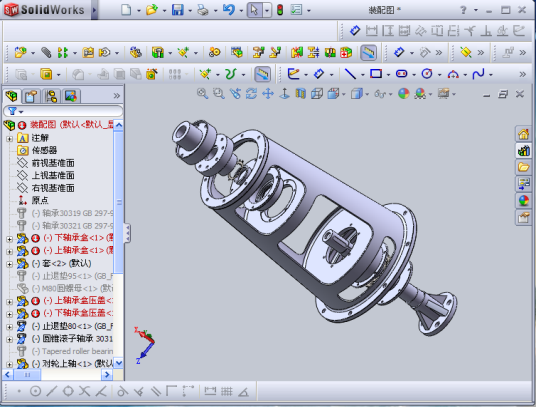Expand the 止退垫80<1> component node
The width and height of the screenshot is (536, 408).
[10, 327]
